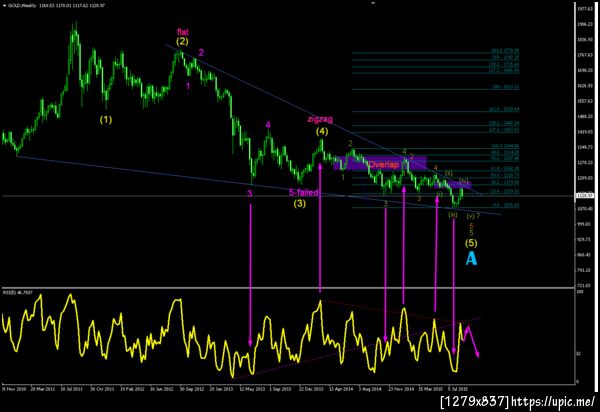Image resolution: width=600 pixels, height=412 pixels.
Task: Select the pink 'flat' wave label
Action: pos(183,32)
